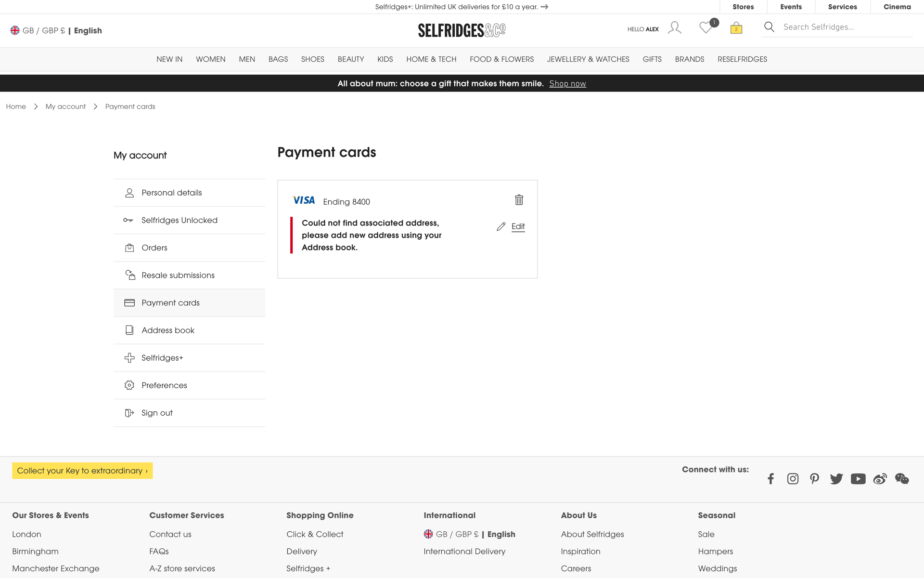Click the Shop now link in banner

point(567,83)
